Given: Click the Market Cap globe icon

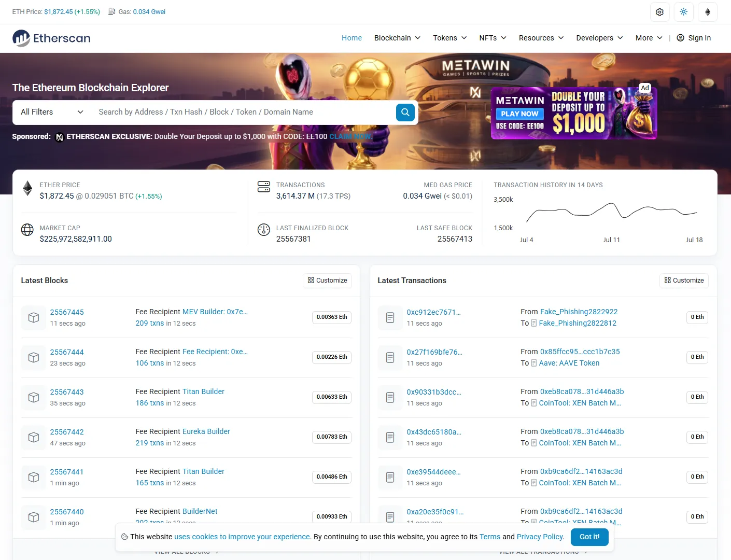Looking at the screenshot, I should click(x=27, y=230).
